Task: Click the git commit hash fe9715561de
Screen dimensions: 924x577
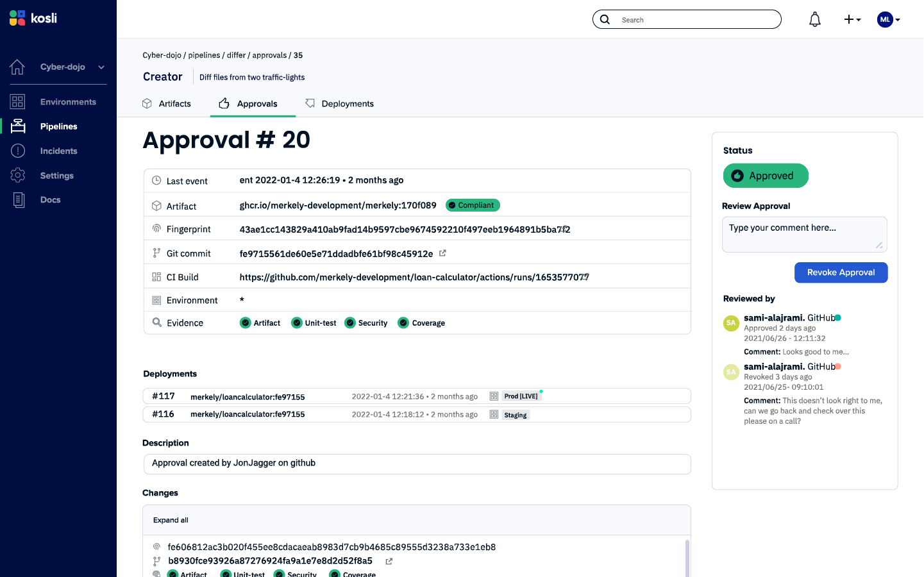Action: (x=336, y=254)
